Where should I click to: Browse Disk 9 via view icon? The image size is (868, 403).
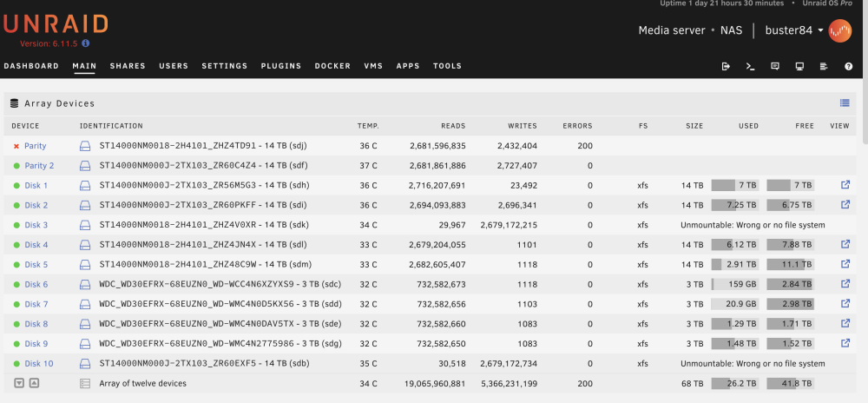(x=845, y=343)
